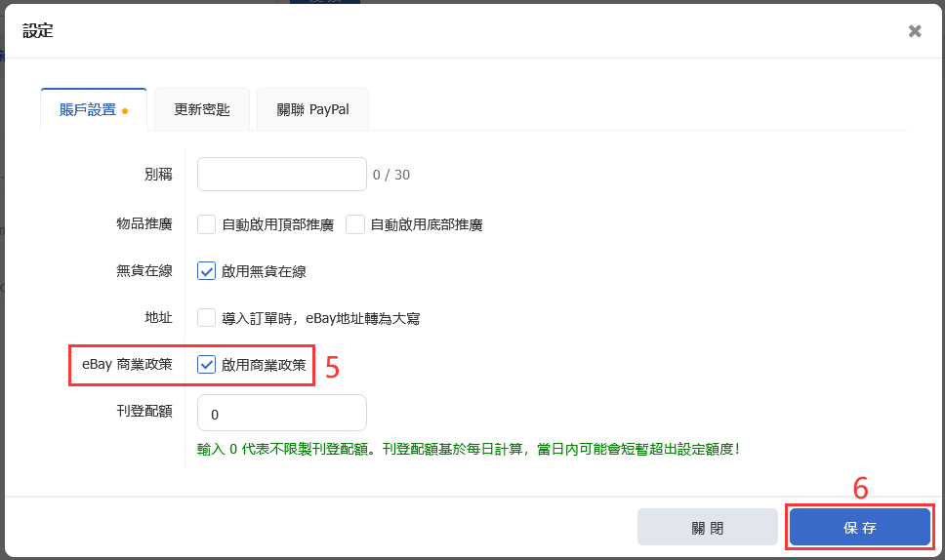Click the 無貨在線 row label

pos(144,271)
